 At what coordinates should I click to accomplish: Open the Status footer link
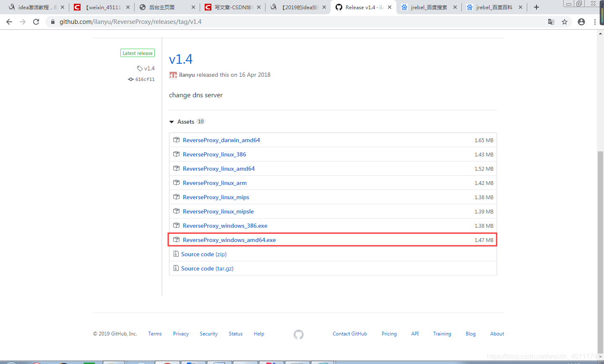click(235, 334)
